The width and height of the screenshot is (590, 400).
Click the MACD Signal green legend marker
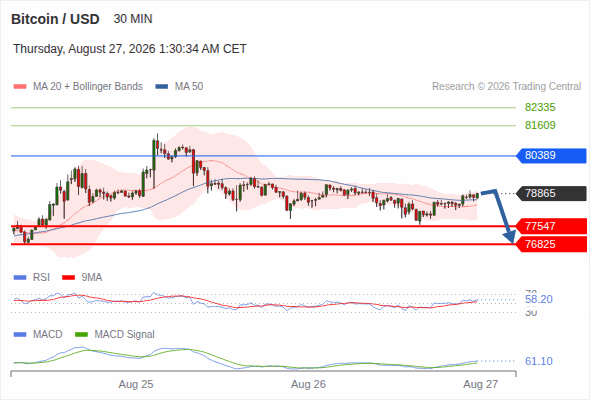click(81, 335)
